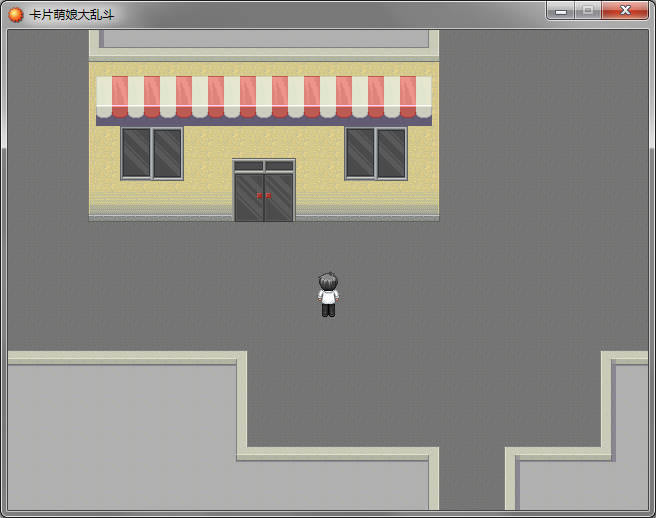Minimize the game window

(x=561, y=10)
